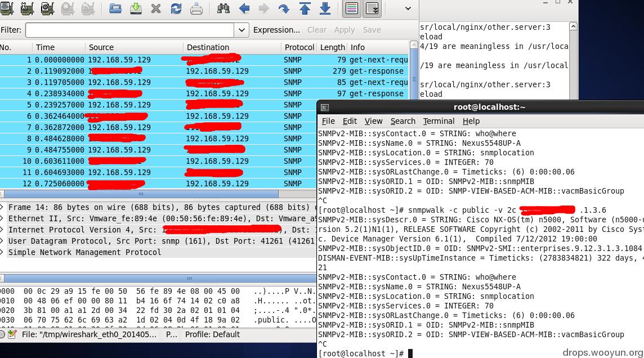The width and height of the screenshot is (644, 358).
Task: Toggle auto scroll during live capture
Action: click(372, 8)
